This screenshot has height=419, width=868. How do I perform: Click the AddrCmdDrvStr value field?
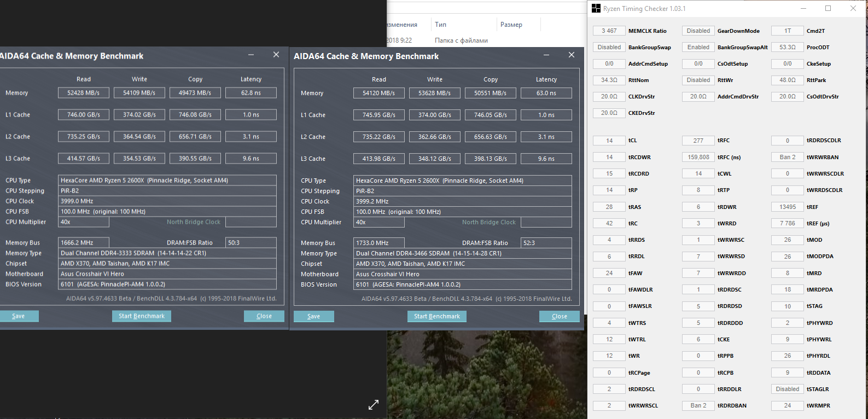pyautogui.click(x=698, y=96)
